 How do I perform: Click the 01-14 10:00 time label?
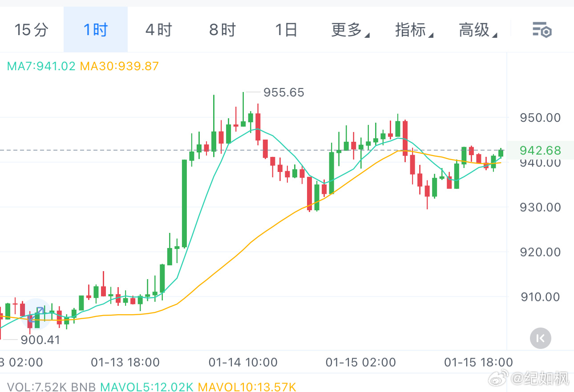(x=243, y=363)
